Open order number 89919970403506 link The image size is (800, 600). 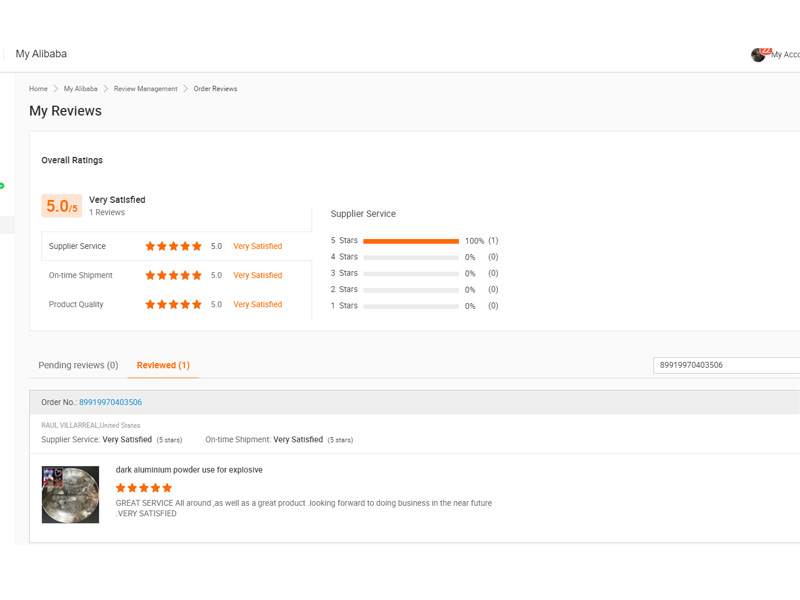(110, 402)
